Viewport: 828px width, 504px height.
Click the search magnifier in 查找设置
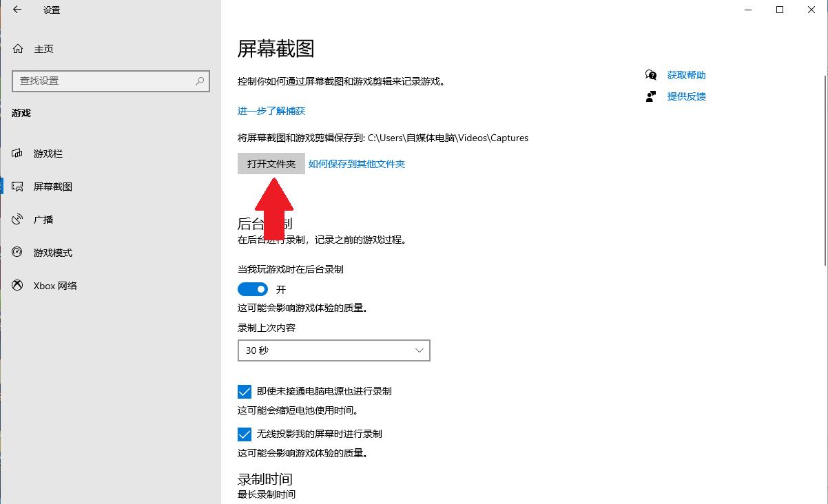(198, 81)
